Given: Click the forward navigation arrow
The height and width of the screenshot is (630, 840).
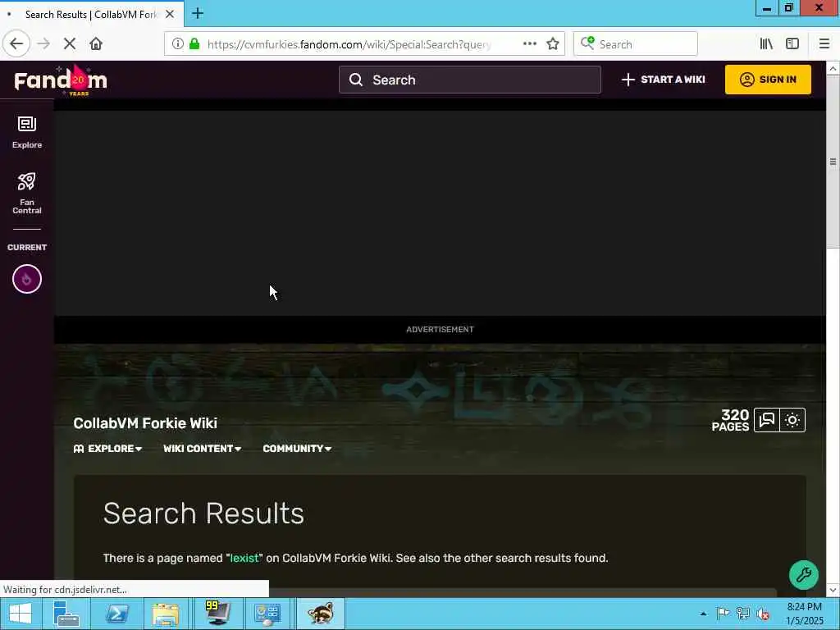Looking at the screenshot, I should point(43,44).
